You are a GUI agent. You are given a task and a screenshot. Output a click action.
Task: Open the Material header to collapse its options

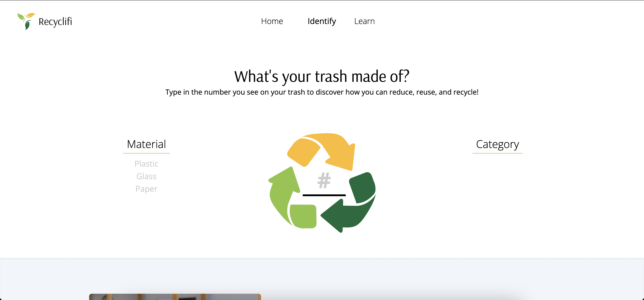pos(146,144)
